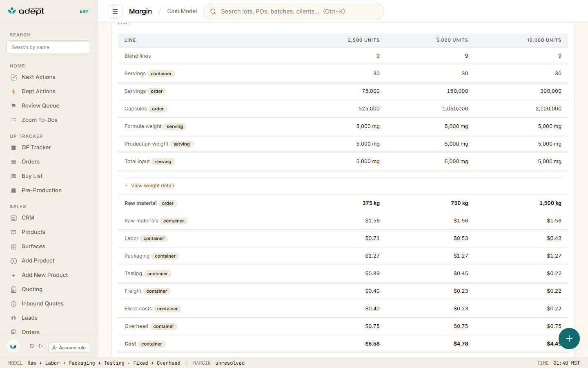Click the lightning bolt icon for Dept Actions

(x=13, y=92)
